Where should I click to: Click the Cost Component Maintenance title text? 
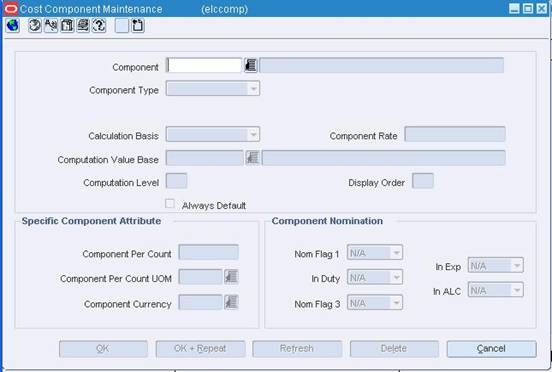click(91, 9)
